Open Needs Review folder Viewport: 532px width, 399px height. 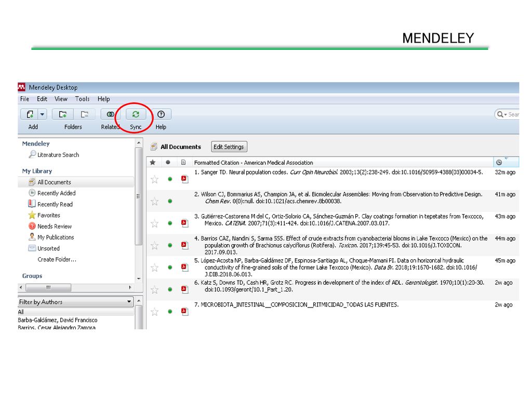(x=54, y=227)
